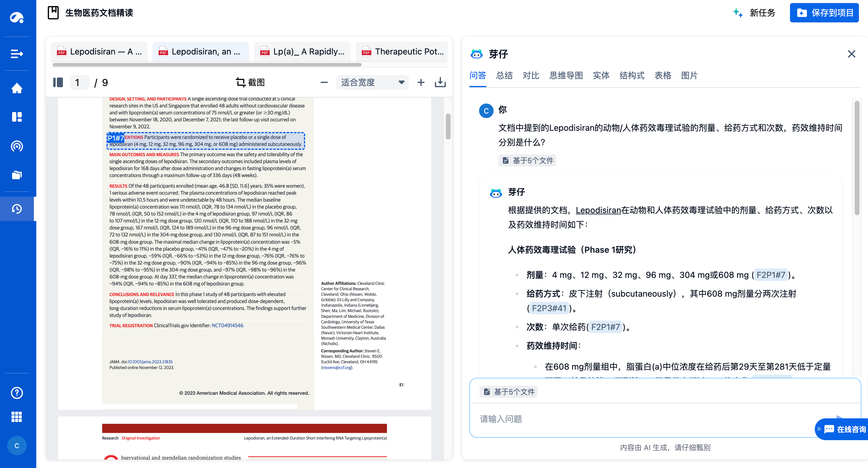Click the 保存到项目 button
868x468 pixels.
824,13
